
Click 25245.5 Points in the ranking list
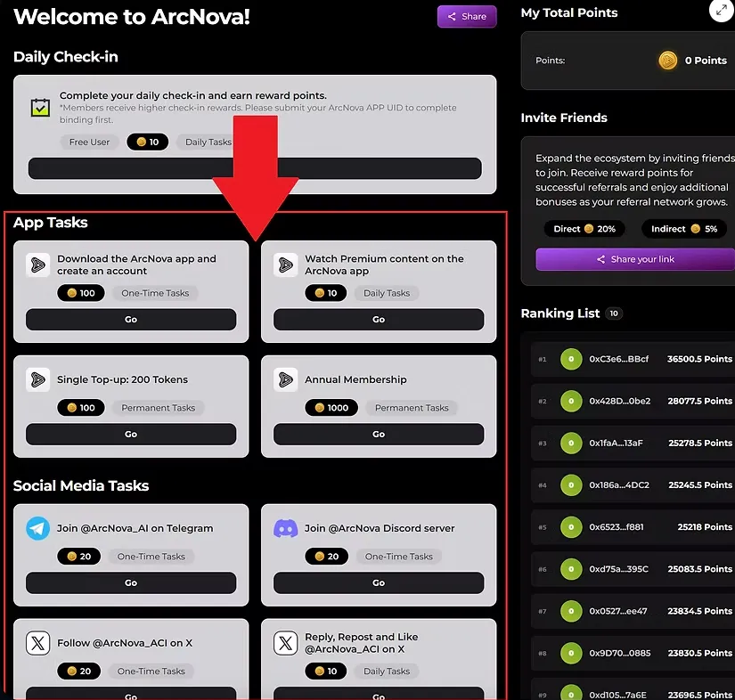700,485
